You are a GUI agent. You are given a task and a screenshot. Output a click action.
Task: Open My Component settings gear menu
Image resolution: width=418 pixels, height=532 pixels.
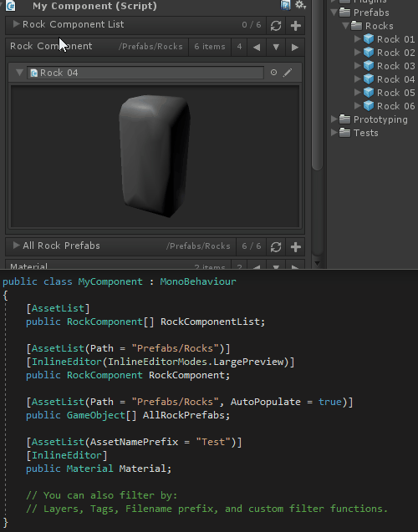click(300, 5)
